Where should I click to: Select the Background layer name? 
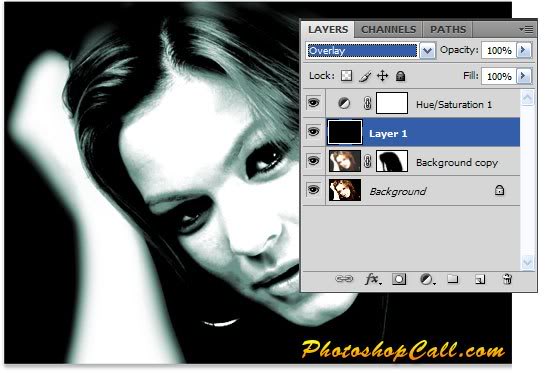[398, 191]
